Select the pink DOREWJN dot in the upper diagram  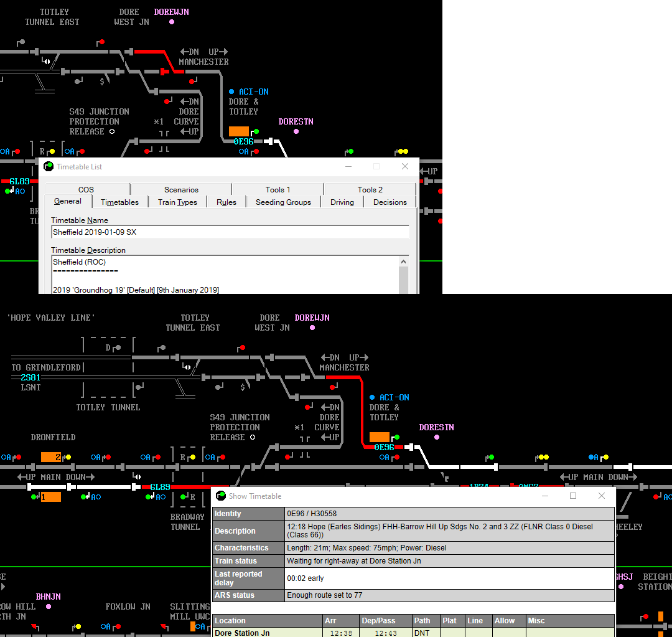click(x=172, y=22)
